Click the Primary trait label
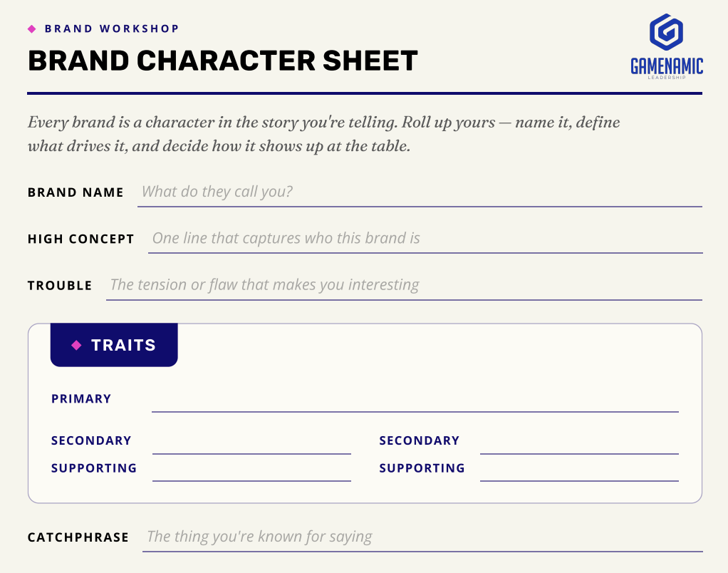Viewport: 728px width, 573px height. [81, 399]
